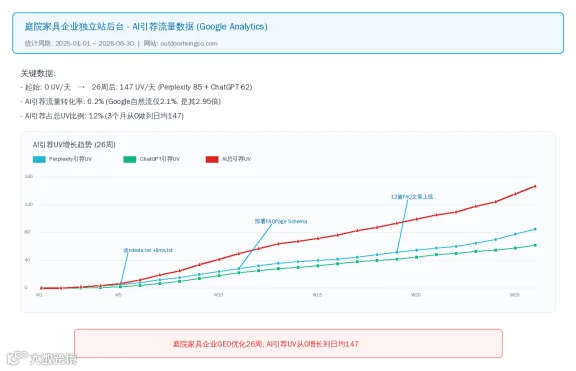Click the AI引荐UV增长趋势 chart title
This screenshot has height=371, width=576.
point(74,145)
